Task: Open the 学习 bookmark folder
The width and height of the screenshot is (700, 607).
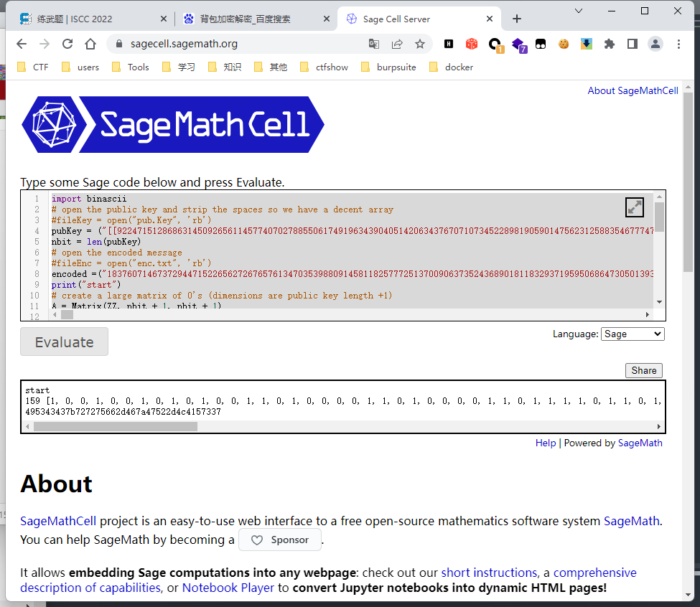Action: click(179, 67)
